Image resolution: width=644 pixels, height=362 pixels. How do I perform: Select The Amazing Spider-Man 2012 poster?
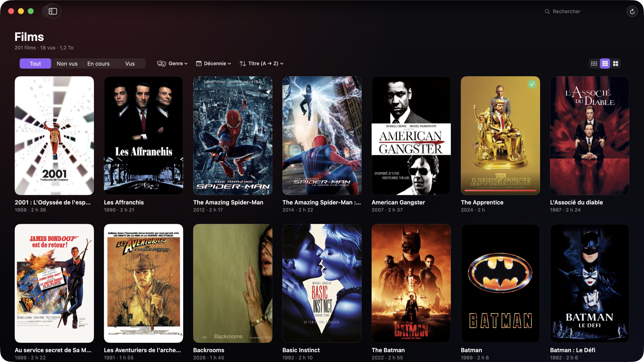233,136
